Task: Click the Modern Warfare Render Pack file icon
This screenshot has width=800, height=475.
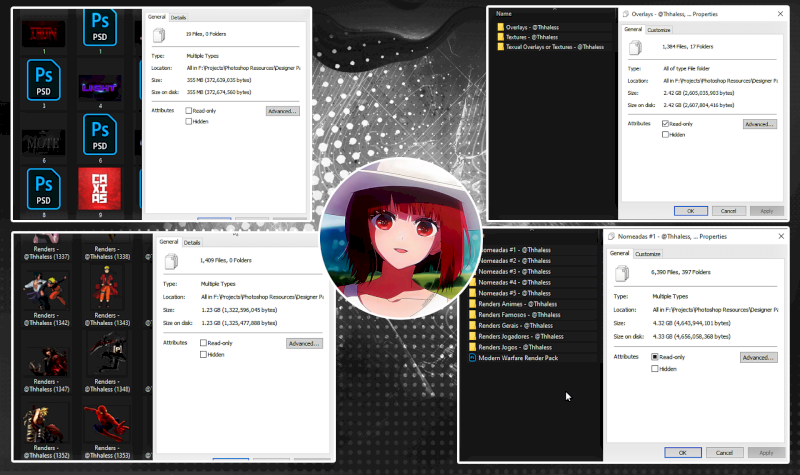Action: click(x=473, y=356)
